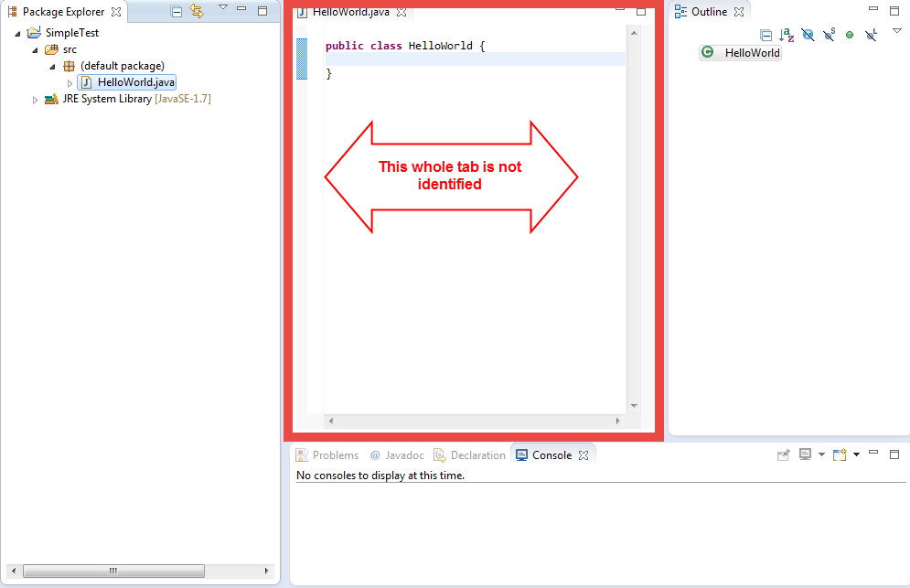Select the Outline view tab
910x588 pixels.
click(x=709, y=12)
